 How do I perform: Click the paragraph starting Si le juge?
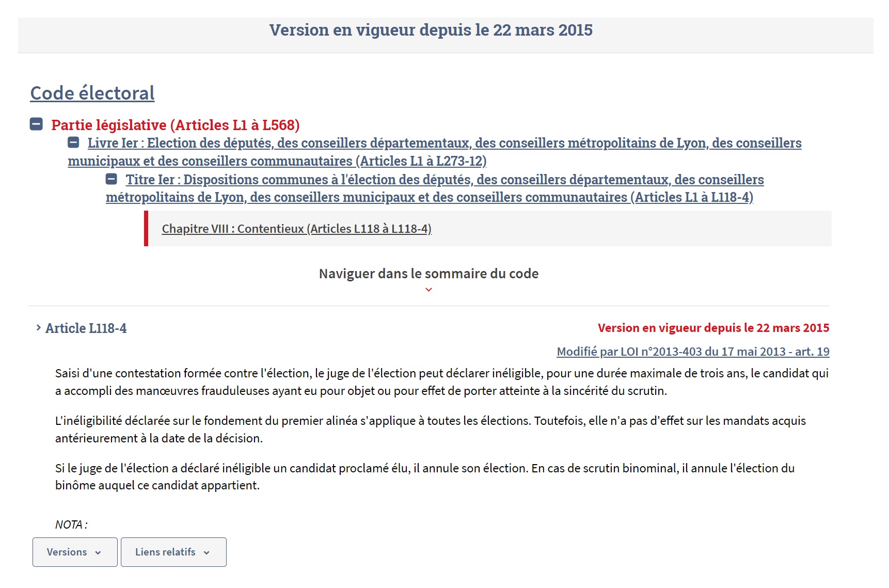click(424, 476)
